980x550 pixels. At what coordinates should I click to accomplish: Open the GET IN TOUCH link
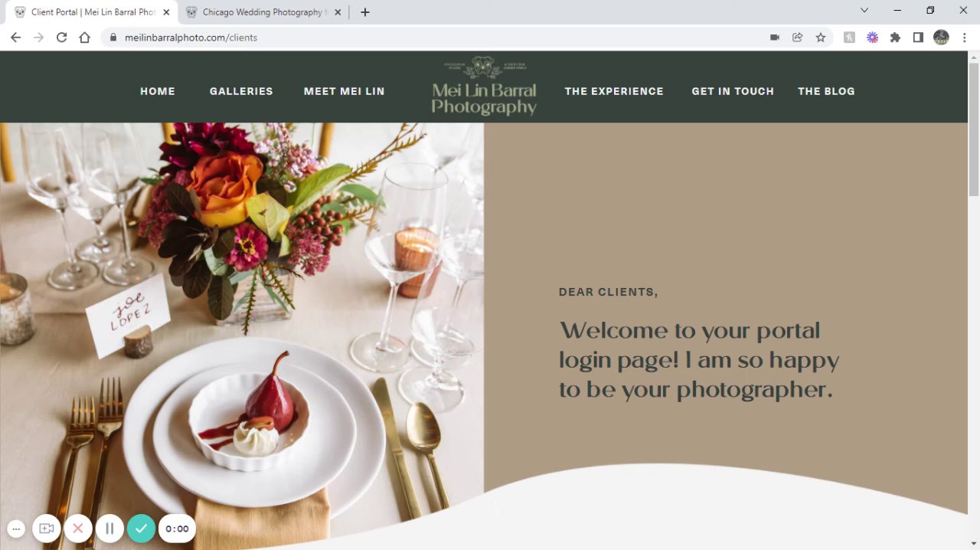[x=733, y=91]
